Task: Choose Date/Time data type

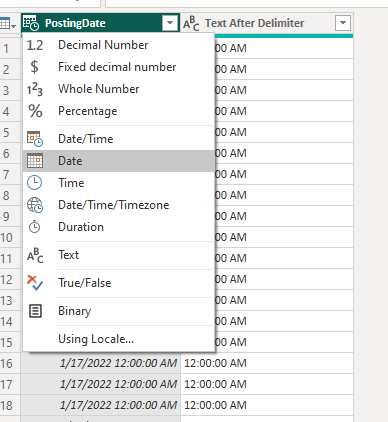Action: (x=119, y=139)
